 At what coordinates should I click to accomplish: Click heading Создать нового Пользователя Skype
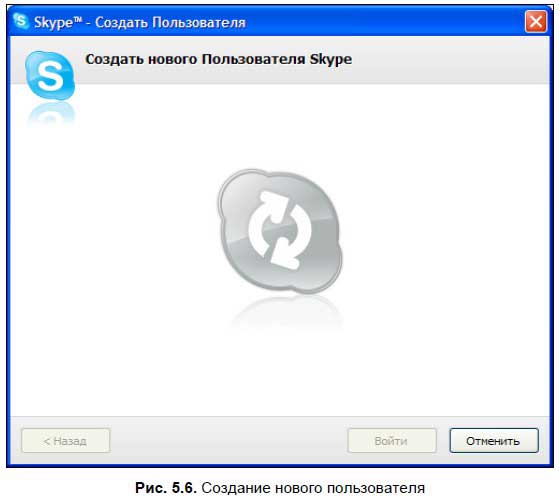click(219, 59)
